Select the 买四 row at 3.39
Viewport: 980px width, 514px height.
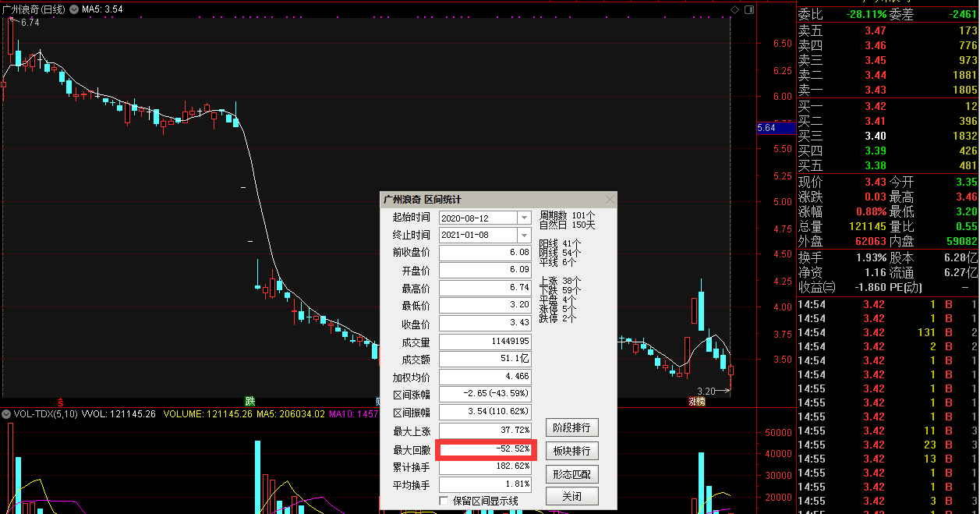click(887, 151)
